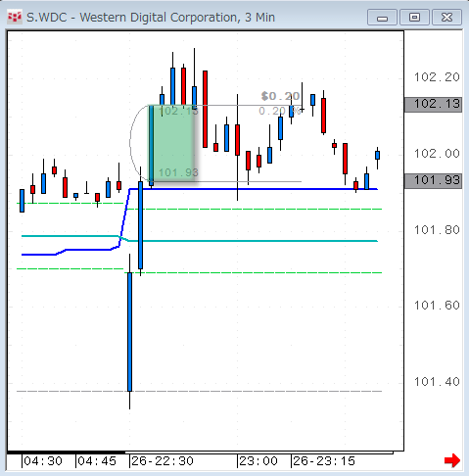Close the Western Digital chart window

click(x=446, y=18)
